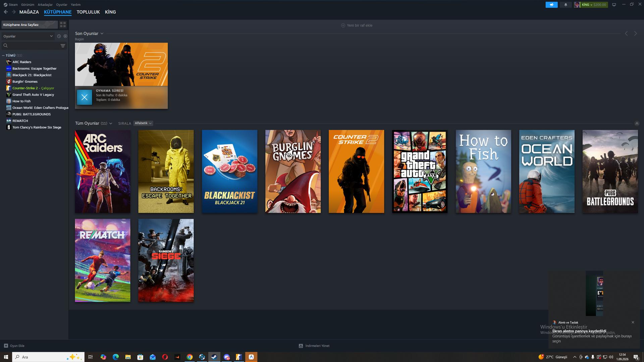Stop Counter-Strike 2 with the X button

pyautogui.click(x=85, y=97)
